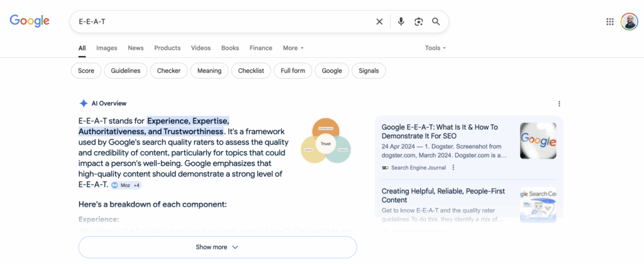Click the AI Overview heading label
Viewport: 644px width, 264px height.
(109, 103)
